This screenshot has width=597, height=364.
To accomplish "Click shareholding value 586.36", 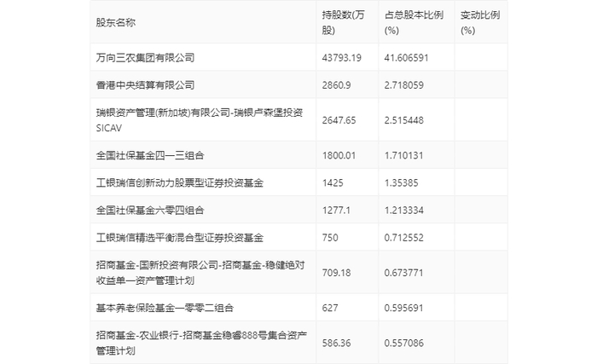I will (x=337, y=343).
